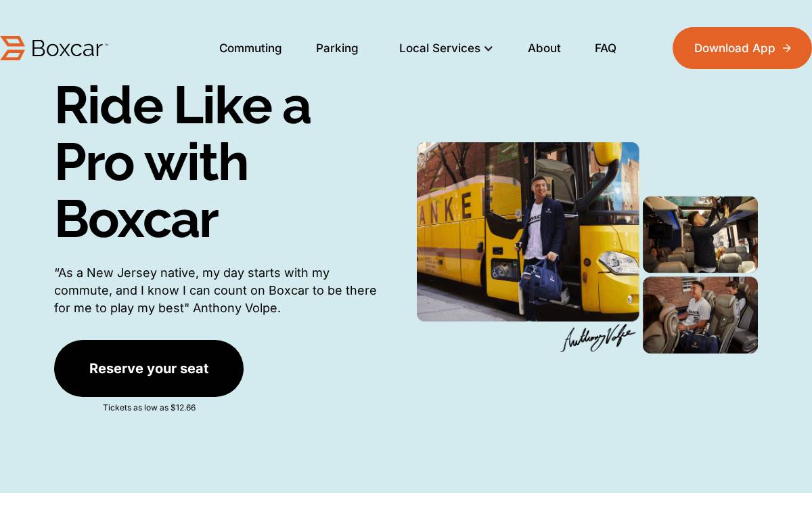812x508 pixels.
Task: Click the 'Tickets as low as $12.66' text
Action: [149, 408]
